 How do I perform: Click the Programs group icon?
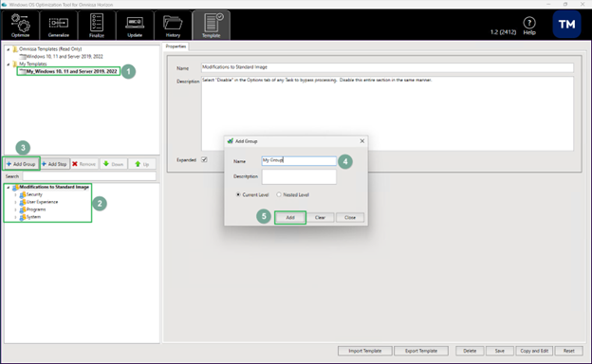23,209
